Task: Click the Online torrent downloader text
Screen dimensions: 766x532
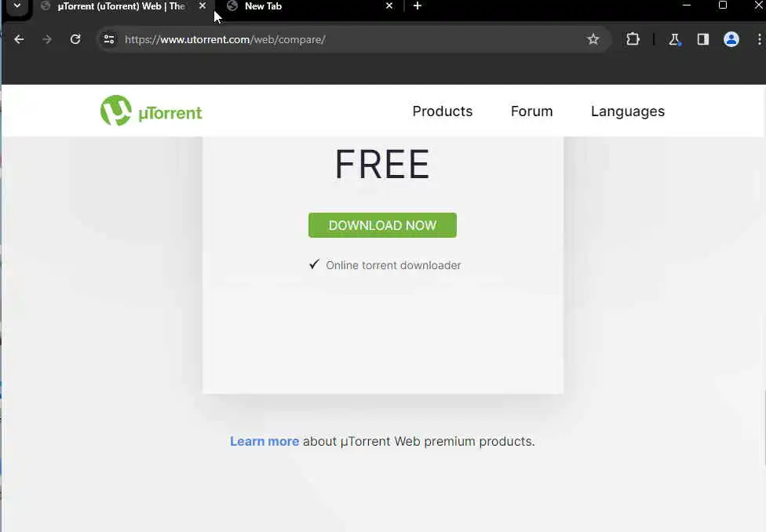Action: [393, 265]
